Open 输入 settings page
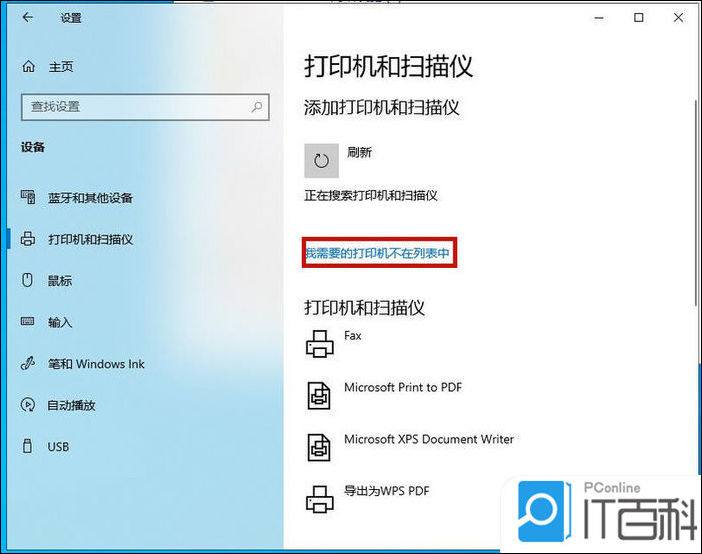The height and width of the screenshot is (554, 702). 60,322
